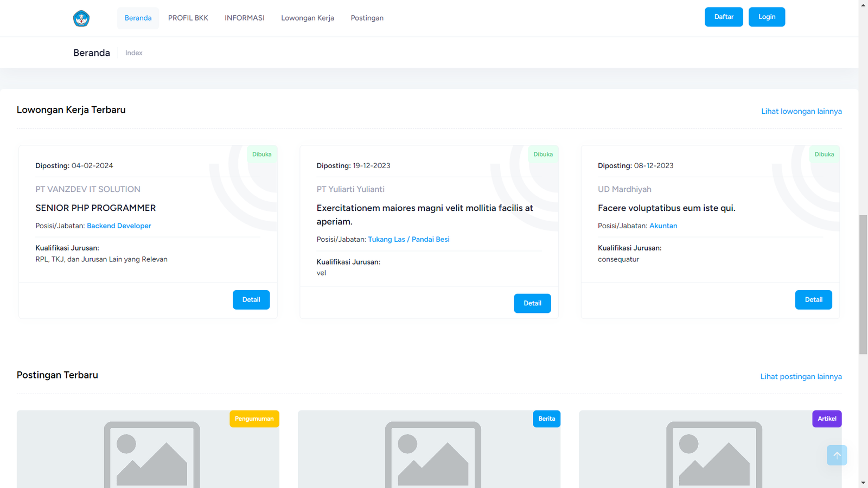Follow the 'Lihat postingan lainnya' link
868x488 pixels.
point(801,376)
